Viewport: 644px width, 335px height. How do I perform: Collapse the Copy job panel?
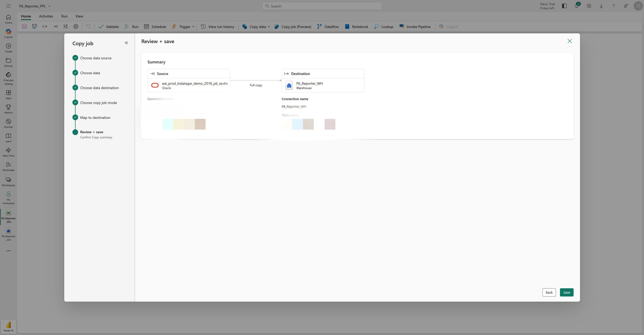tap(126, 43)
